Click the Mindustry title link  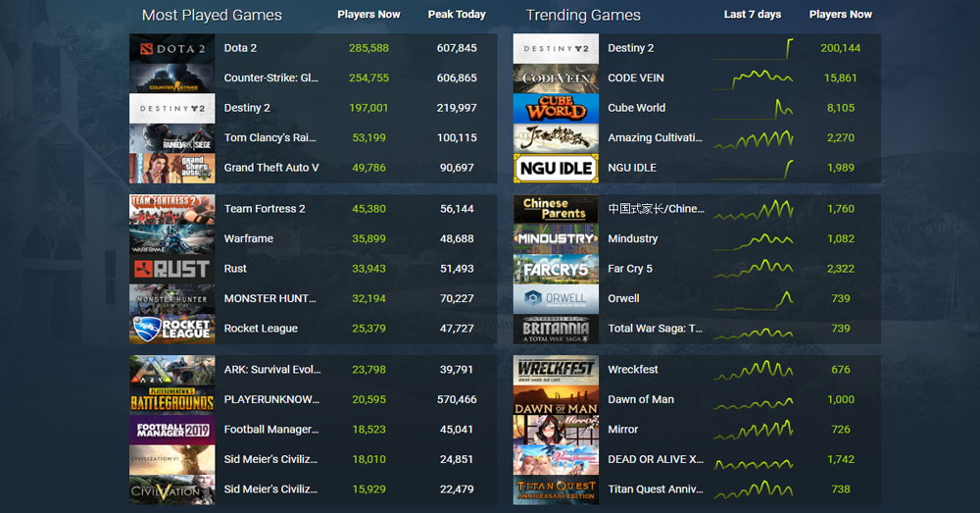(x=632, y=239)
